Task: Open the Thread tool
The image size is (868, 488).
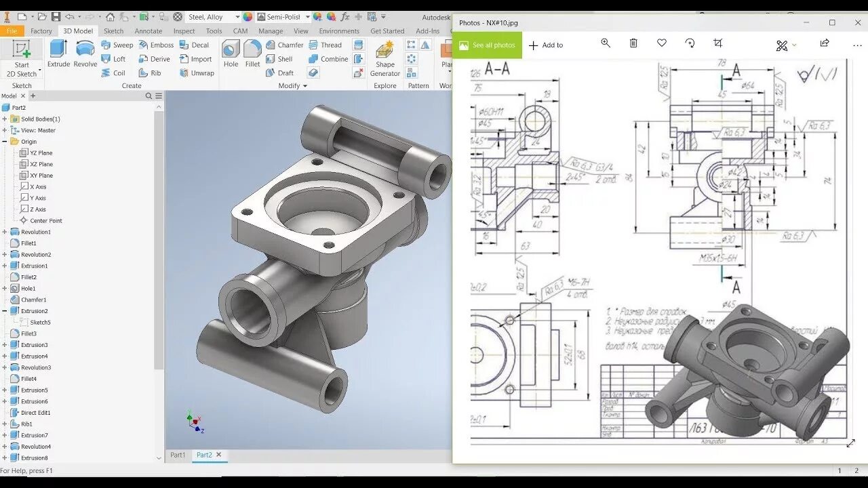Action: (325, 45)
